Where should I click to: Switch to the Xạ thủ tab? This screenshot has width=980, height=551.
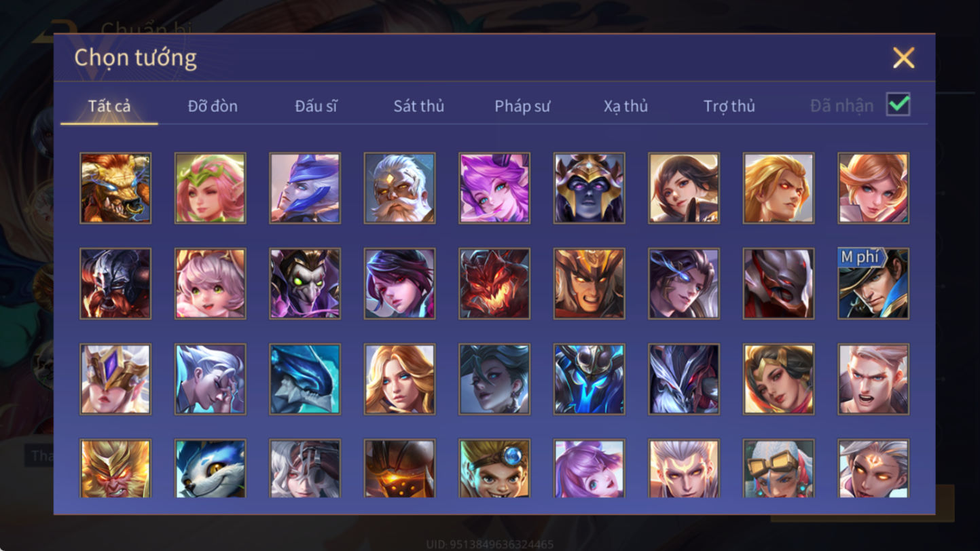coord(625,106)
